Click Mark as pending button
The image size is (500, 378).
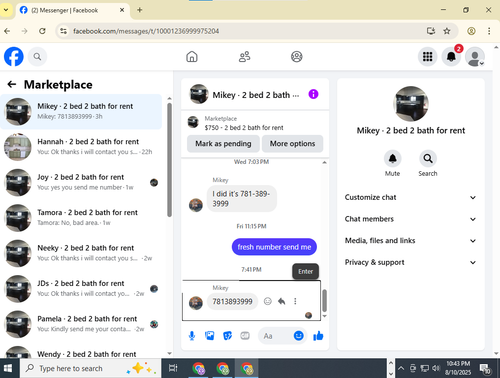point(223,144)
